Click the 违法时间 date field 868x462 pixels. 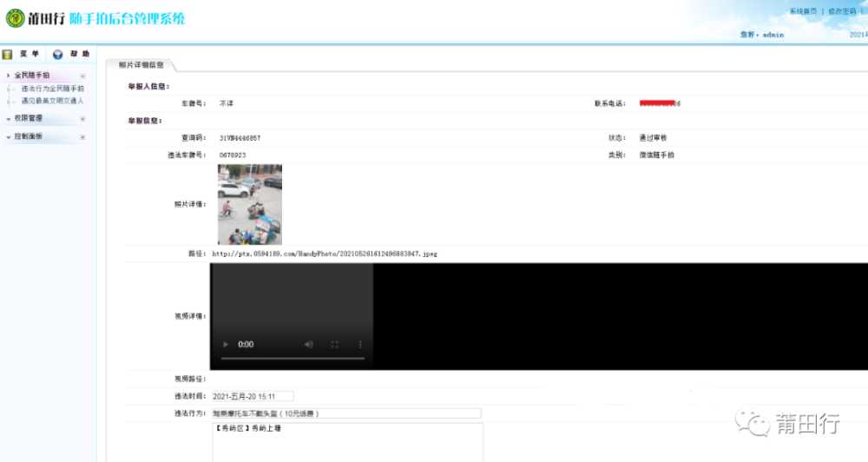point(253,396)
